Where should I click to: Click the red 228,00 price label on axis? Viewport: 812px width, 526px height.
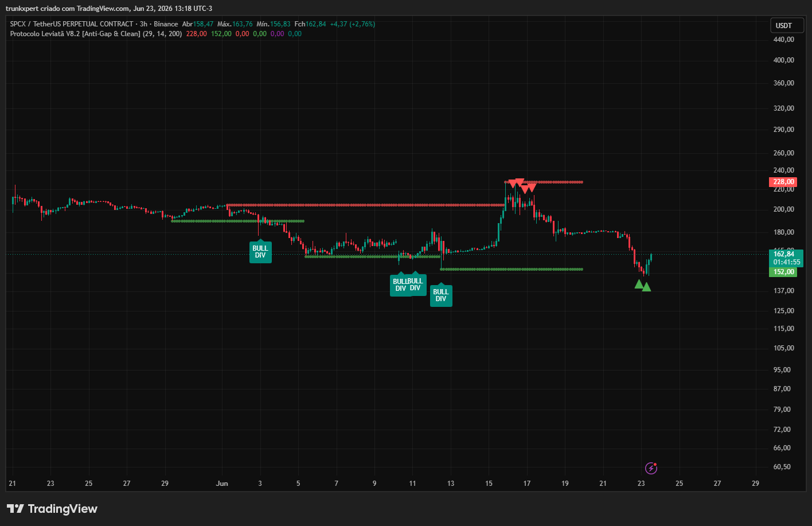pyautogui.click(x=783, y=182)
